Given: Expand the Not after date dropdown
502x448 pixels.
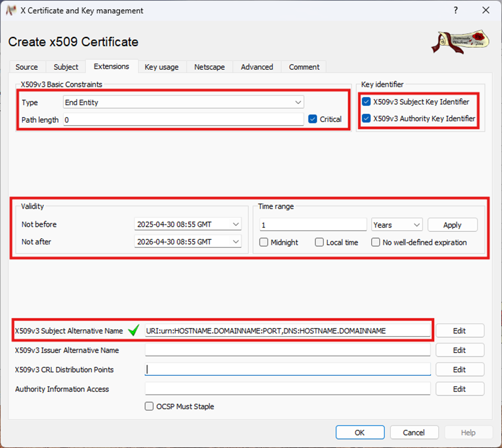Looking at the screenshot, I should [x=236, y=242].
